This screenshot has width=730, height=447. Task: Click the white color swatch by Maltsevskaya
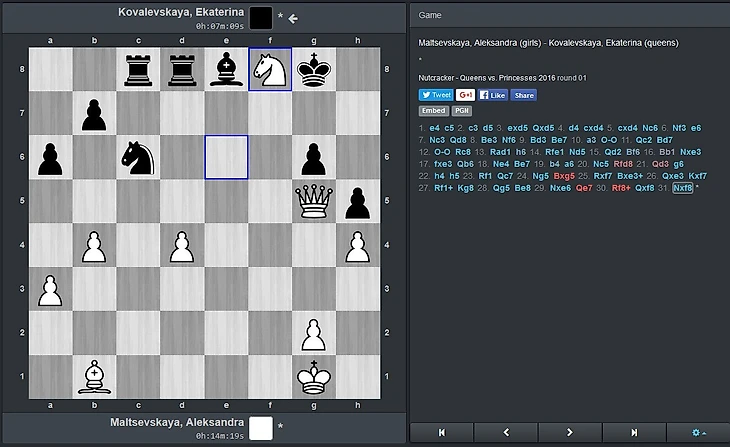point(261,428)
